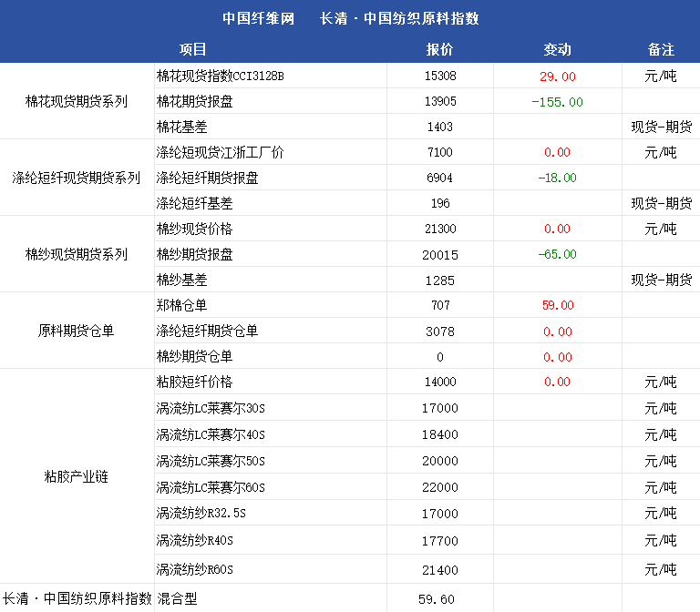This screenshot has height=612, width=700.
Task: Click the 原料期货仓单 category cell
Action: coord(77,331)
